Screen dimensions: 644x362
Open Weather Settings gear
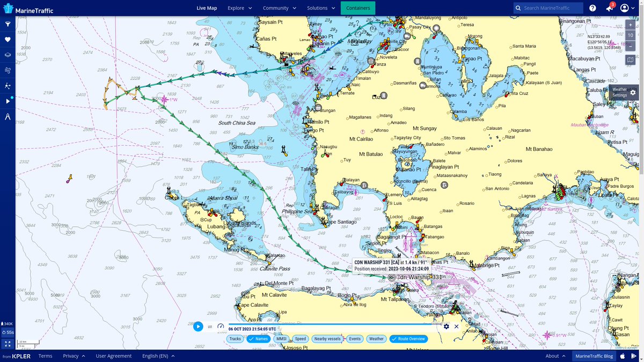point(633,92)
